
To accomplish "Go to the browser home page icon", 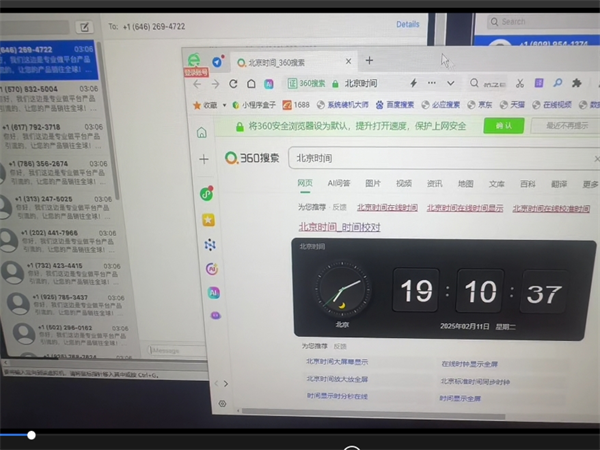I will (253, 84).
